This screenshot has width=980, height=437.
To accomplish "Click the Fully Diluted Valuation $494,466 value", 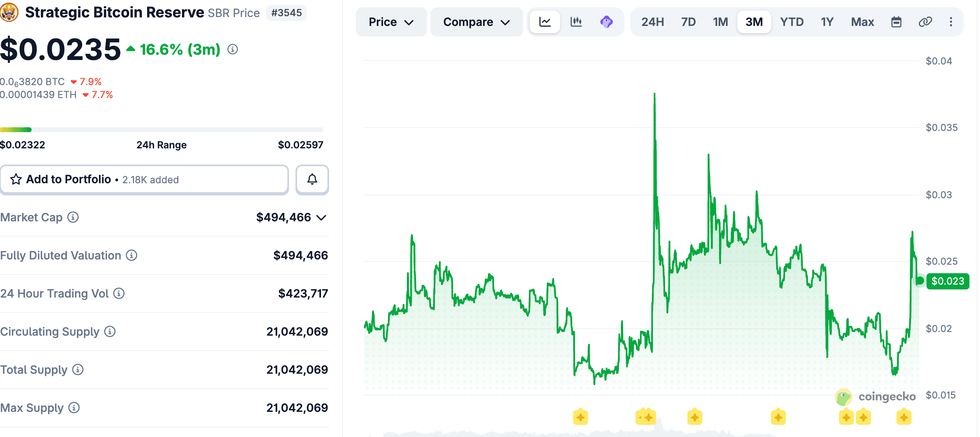I will pyautogui.click(x=301, y=255).
